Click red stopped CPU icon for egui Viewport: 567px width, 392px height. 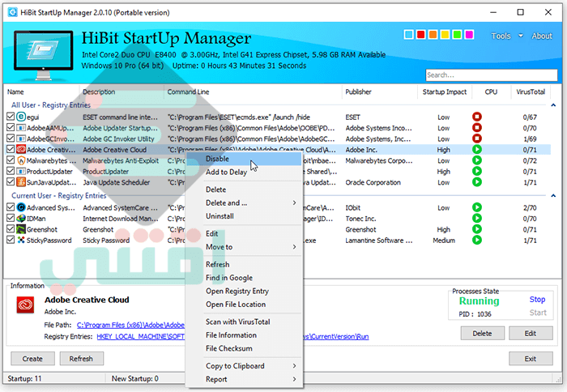pyautogui.click(x=477, y=117)
